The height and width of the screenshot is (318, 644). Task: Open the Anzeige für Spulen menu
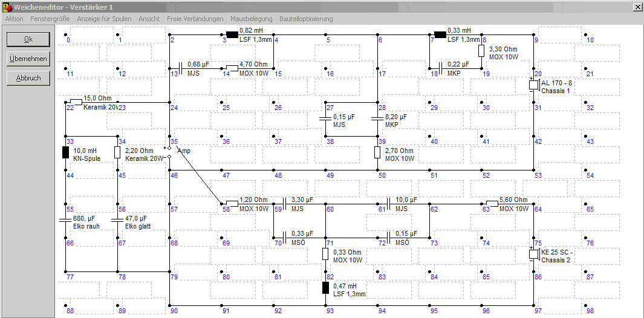click(x=105, y=19)
